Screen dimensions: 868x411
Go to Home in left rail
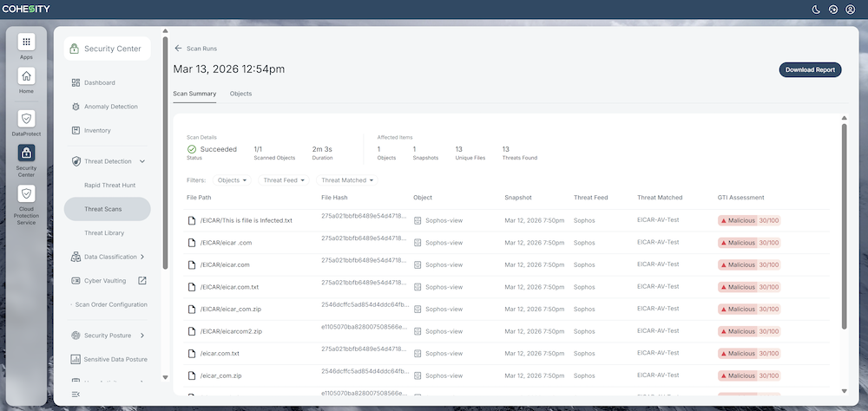click(x=26, y=75)
